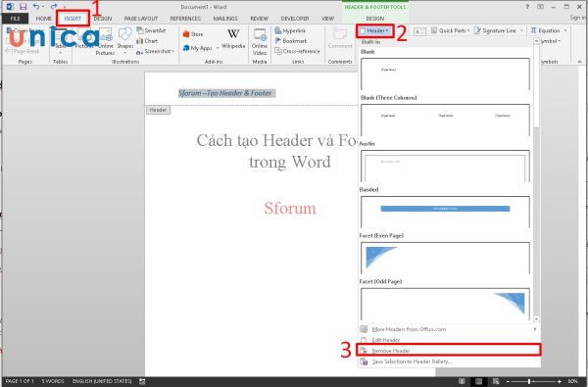Switch to Web Layout view
The image size is (588, 387).
[x=495, y=381]
